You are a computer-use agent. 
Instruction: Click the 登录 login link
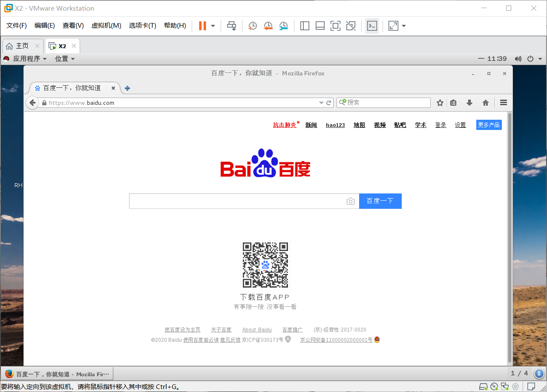tap(440, 125)
